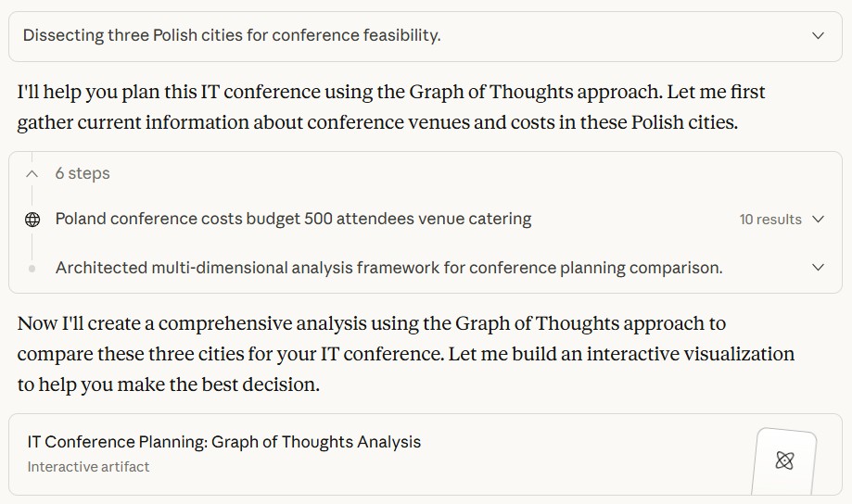Click the "10 results" count
852x504 pixels.
769,220
